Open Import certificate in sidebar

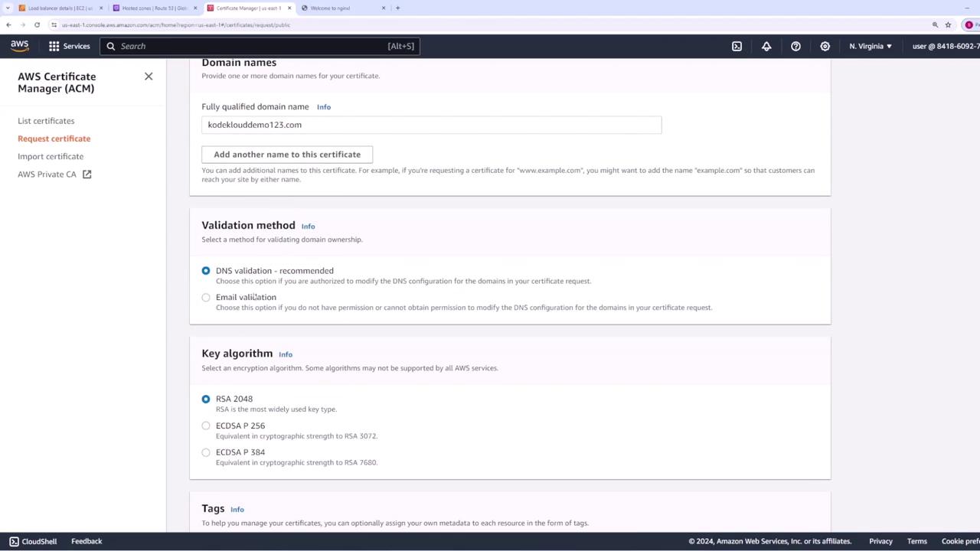(x=51, y=156)
